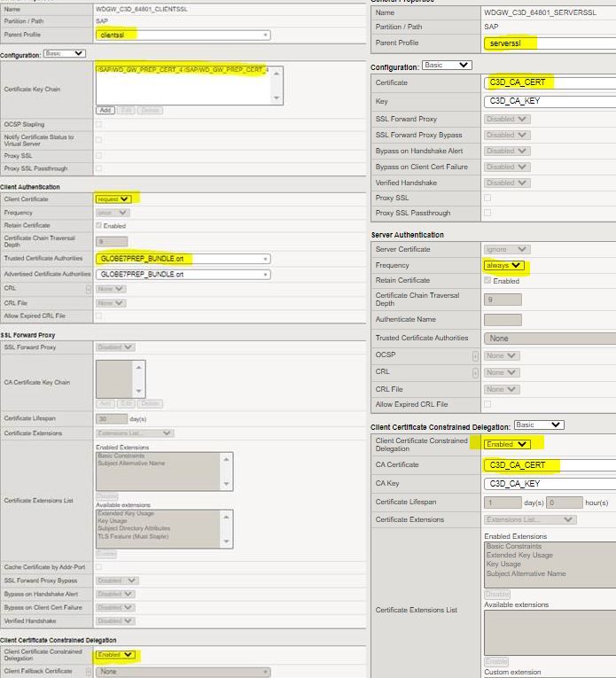Image resolution: width=616 pixels, height=678 pixels.
Task: Click the SSL Forward Proxy Certificate Lifespan days field
Action: pos(112,418)
